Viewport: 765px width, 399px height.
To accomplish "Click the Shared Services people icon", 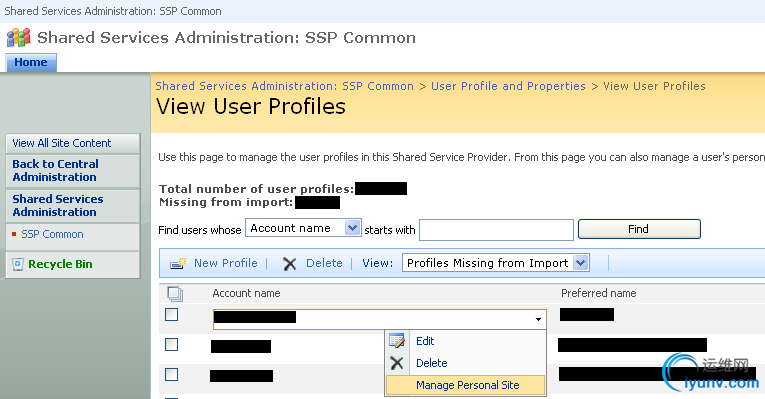I will pos(19,37).
